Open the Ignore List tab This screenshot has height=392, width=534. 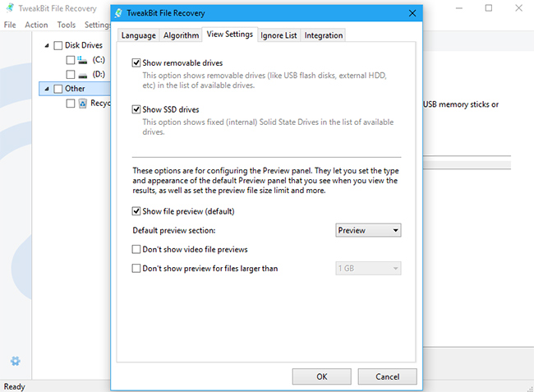coord(279,35)
